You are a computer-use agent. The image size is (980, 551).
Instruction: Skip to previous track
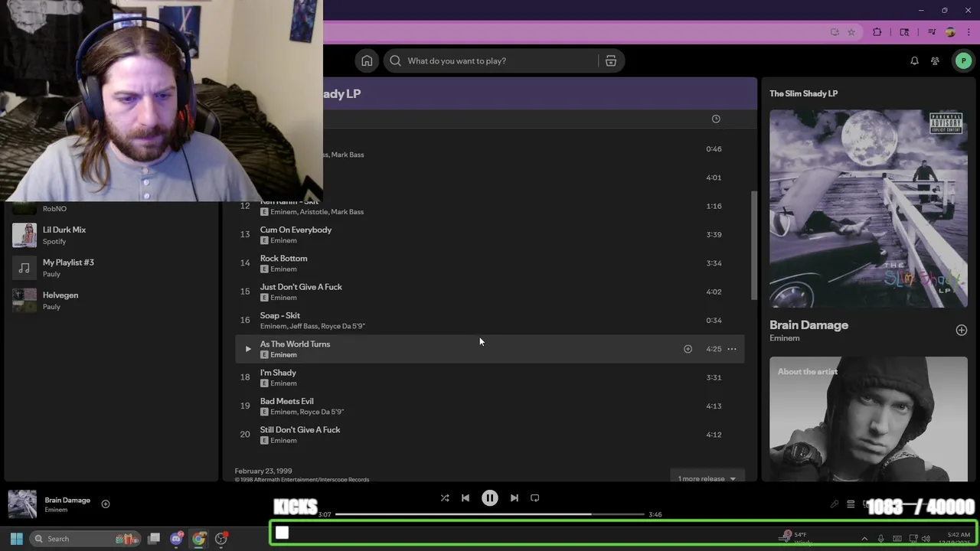coord(465,498)
